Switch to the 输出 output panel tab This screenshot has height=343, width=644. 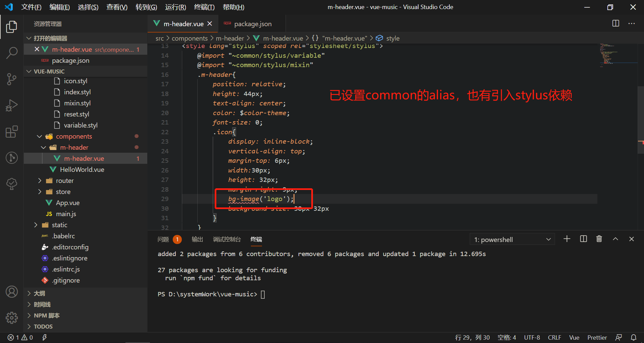(197, 239)
